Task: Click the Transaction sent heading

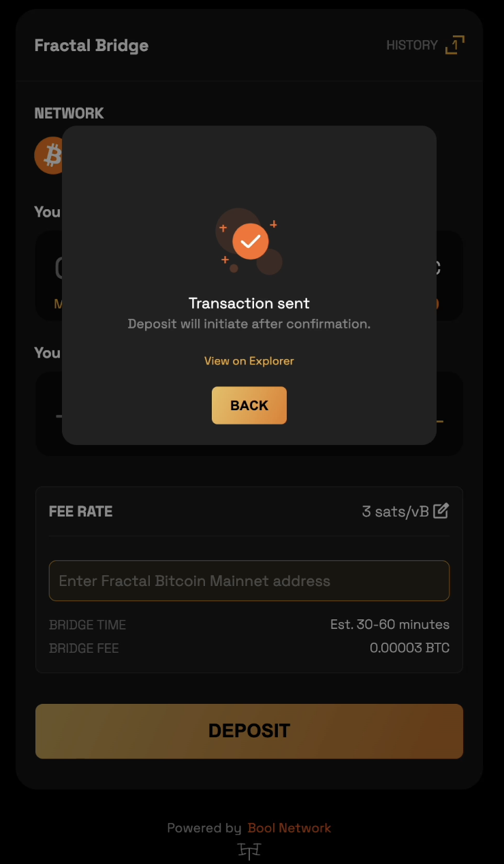Action: [x=249, y=303]
